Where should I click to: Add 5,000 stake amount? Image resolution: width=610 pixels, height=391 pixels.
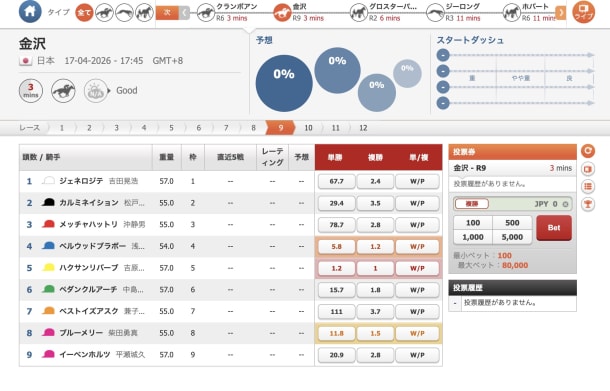[x=512, y=237]
